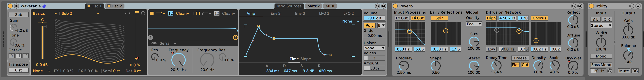Toggle the Reverb device on/off
This screenshot has height=80, width=644.
(x=395, y=6)
